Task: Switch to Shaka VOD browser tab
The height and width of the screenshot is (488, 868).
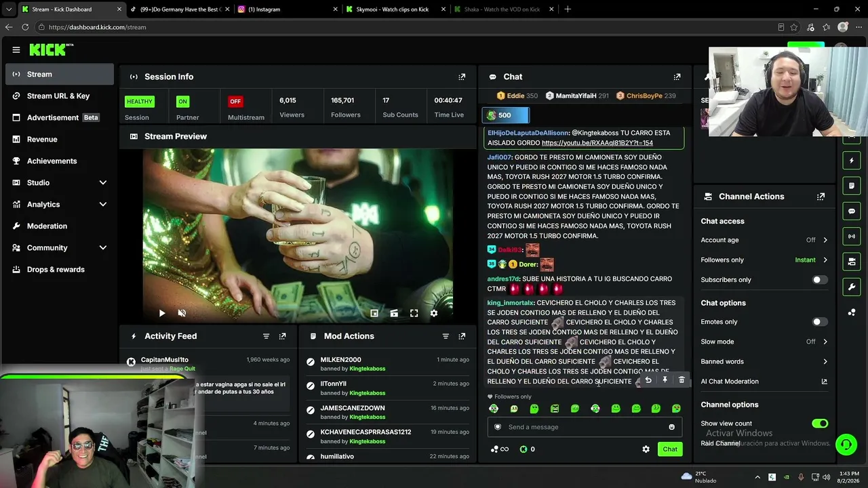Action: (502, 9)
